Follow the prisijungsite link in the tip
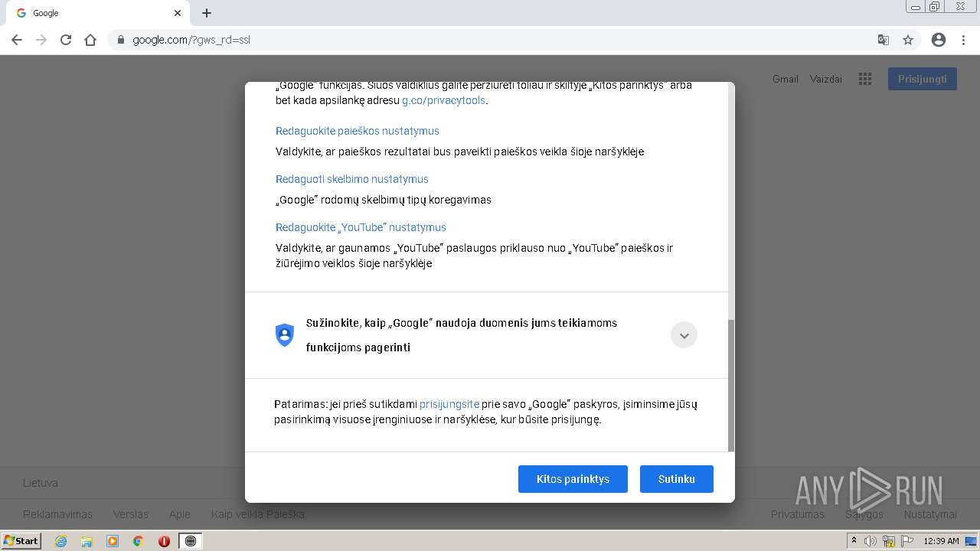Screen dimensions: 980x551 [x=449, y=404]
